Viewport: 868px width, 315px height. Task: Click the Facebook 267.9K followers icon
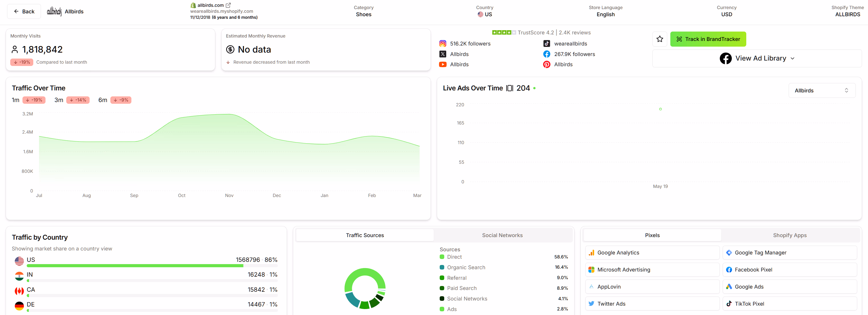(x=547, y=54)
